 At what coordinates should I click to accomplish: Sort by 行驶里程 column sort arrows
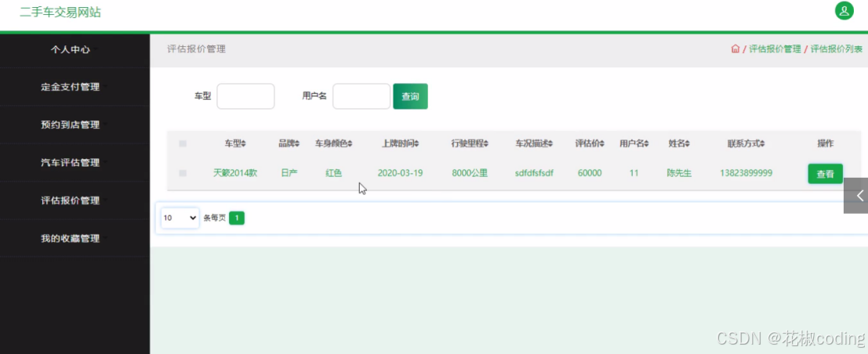click(x=486, y=144)
